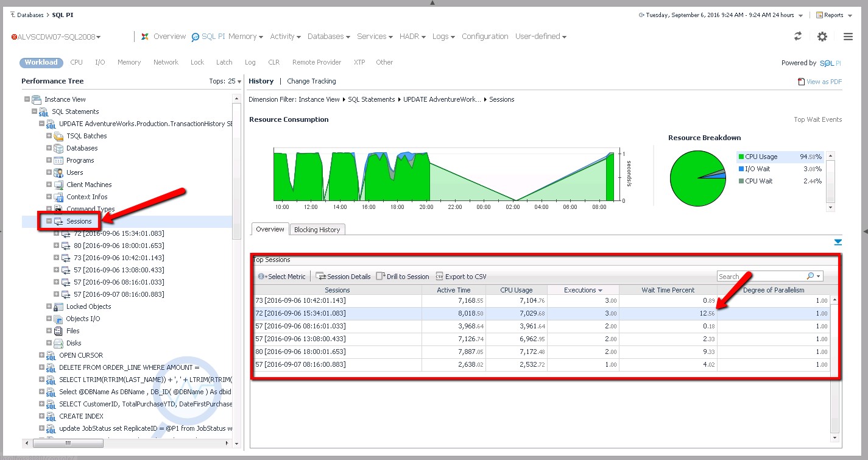Click the Programs tree node icon
The width and height of the screenshot is (868, 460).
(58, 160)
